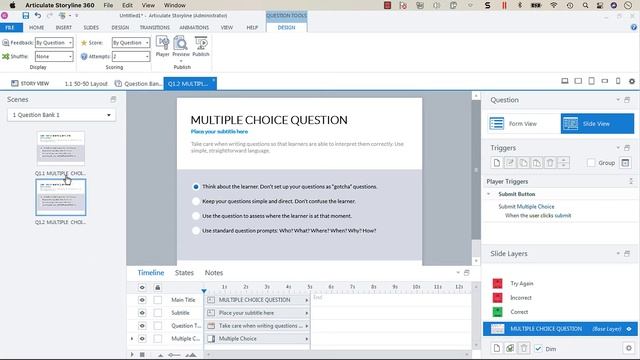640x360 pixels.
Task: Click the STORY VIEW tab button
Action: point(30,83)
